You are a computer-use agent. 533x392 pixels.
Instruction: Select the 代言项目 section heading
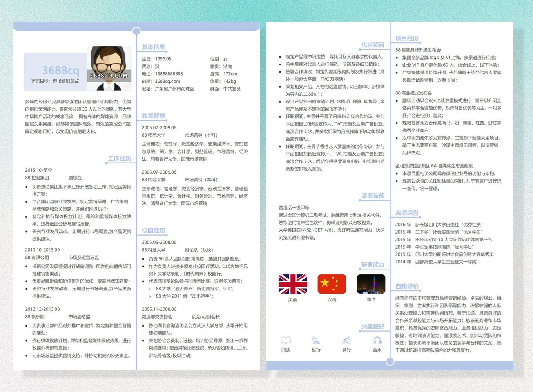pyautogui.click(x=373, y=45)
